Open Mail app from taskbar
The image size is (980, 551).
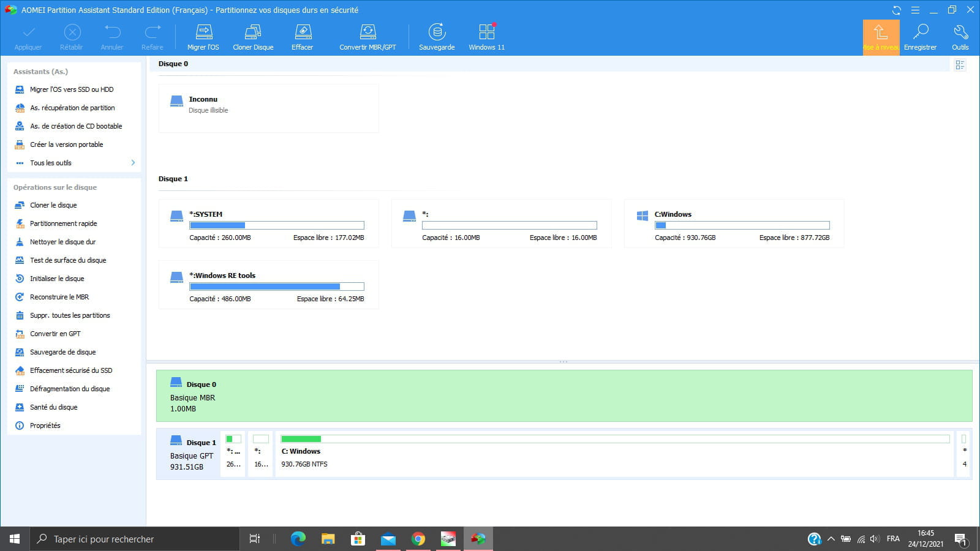tap(388, 539)
